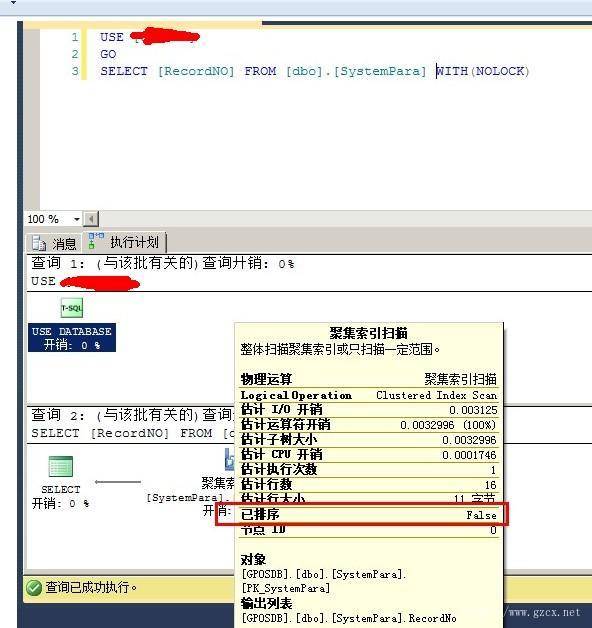Click the SELECT cost label 开销: 0 %
The width and height of the screenshot is (592, 628).
(x=60, y=503)
